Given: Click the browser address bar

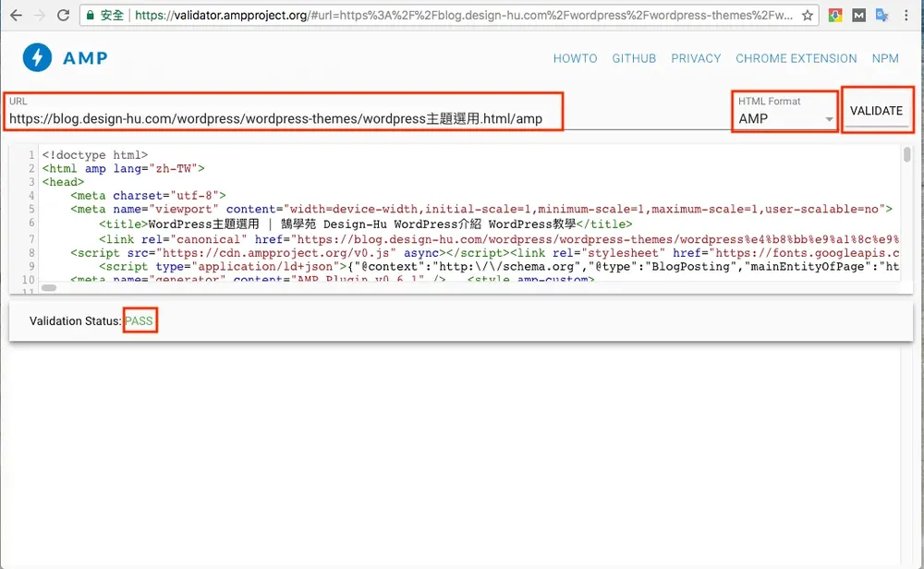Looking at the screenshot, I should [449, 16].
